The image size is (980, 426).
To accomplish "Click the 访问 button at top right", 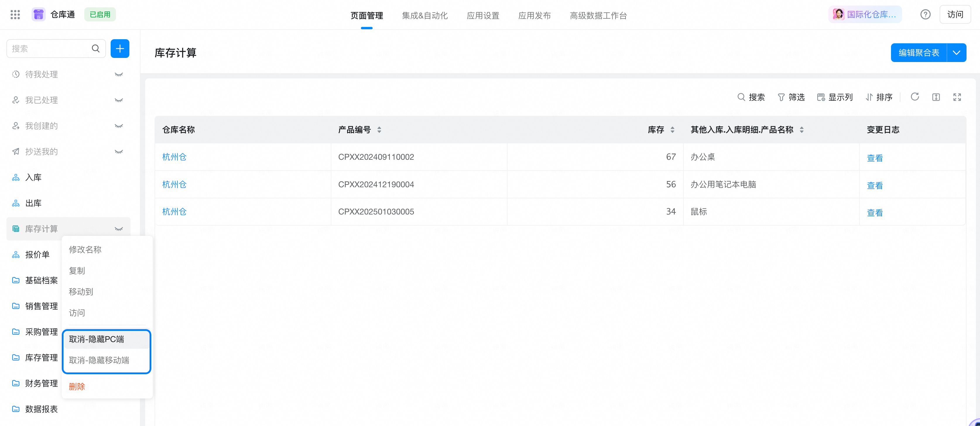I will 955,14.
